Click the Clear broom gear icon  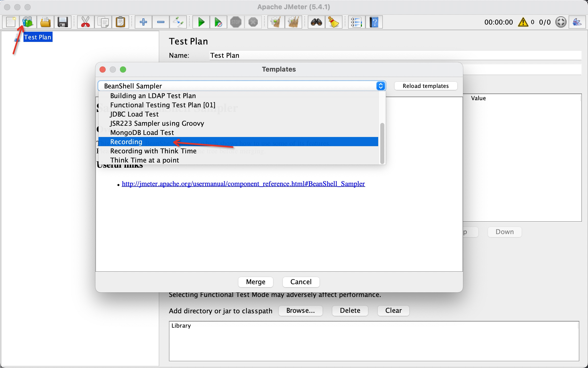(x=276, y=22)
